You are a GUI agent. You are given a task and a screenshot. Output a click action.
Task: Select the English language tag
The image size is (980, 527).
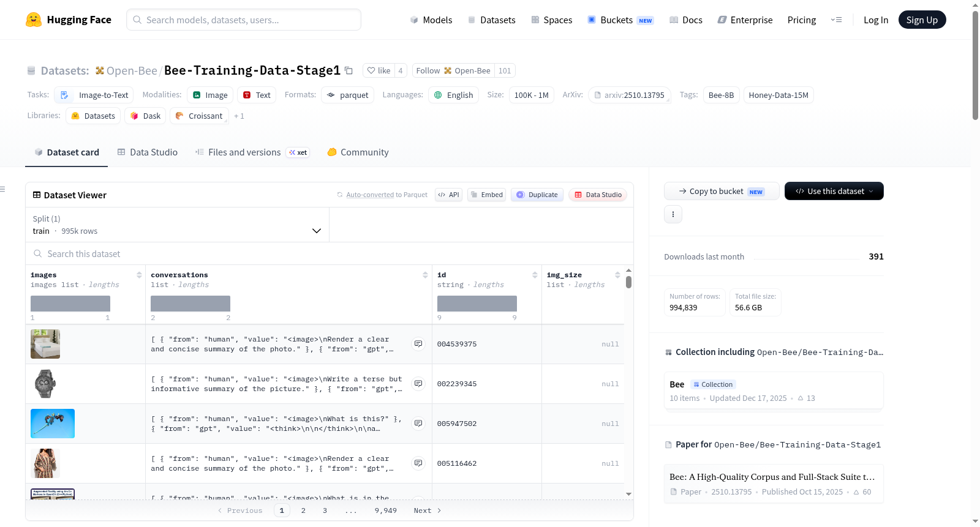pyautogui.click(x=453, y=95)
